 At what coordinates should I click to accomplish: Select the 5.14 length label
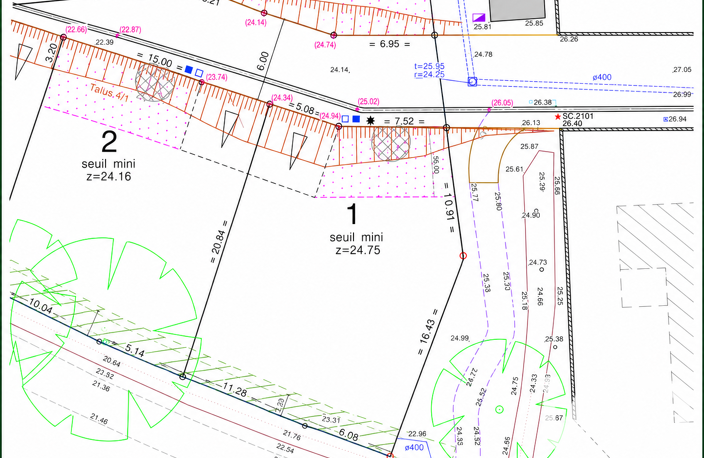[x=135, y=350]
